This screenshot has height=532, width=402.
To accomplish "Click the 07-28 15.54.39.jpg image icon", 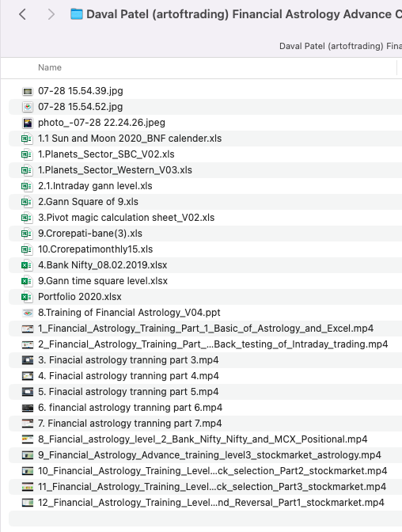I will coord(28,91).
